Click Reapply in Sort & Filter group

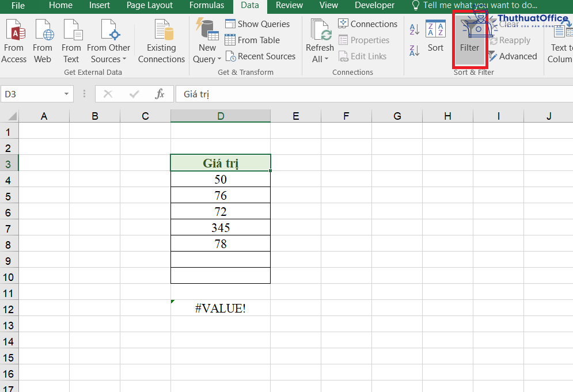click(x=510, y=40)
